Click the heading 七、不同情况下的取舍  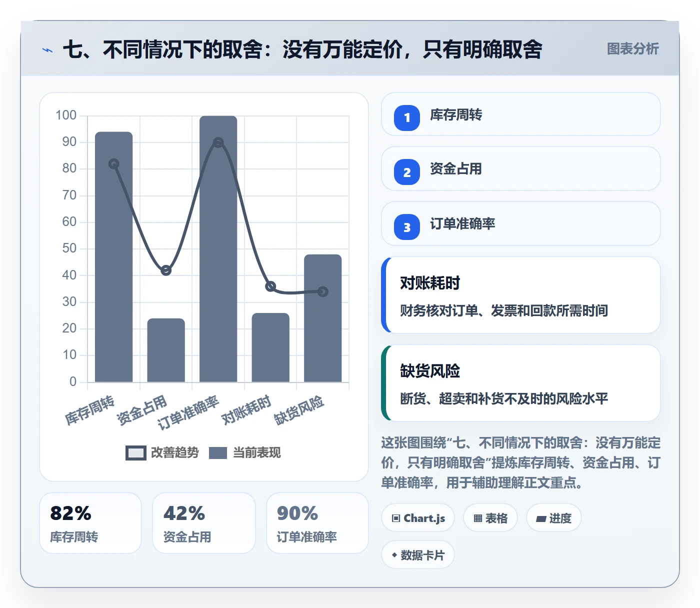(x=302, y=49)
